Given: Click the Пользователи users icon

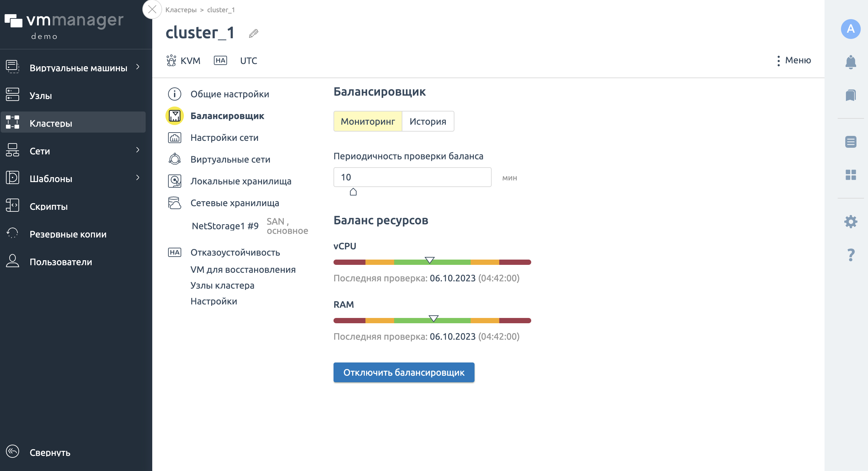Looking at the screenshot, I should tap(13, 261).
